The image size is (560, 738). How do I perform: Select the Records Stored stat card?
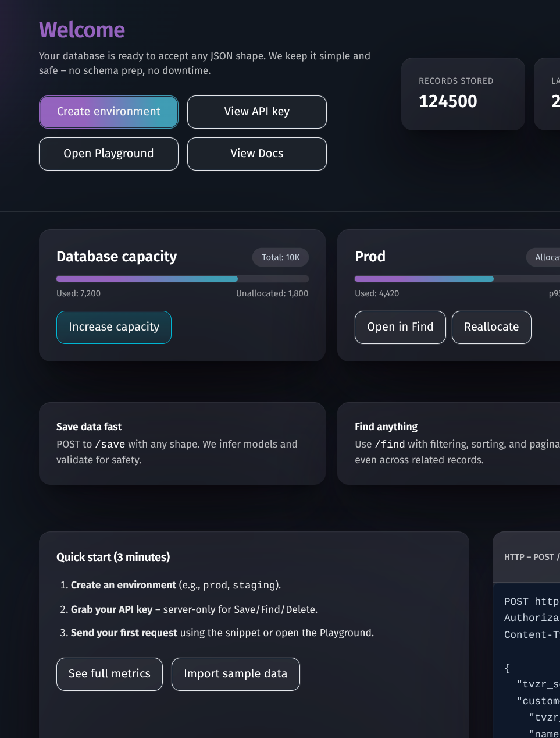463,94
